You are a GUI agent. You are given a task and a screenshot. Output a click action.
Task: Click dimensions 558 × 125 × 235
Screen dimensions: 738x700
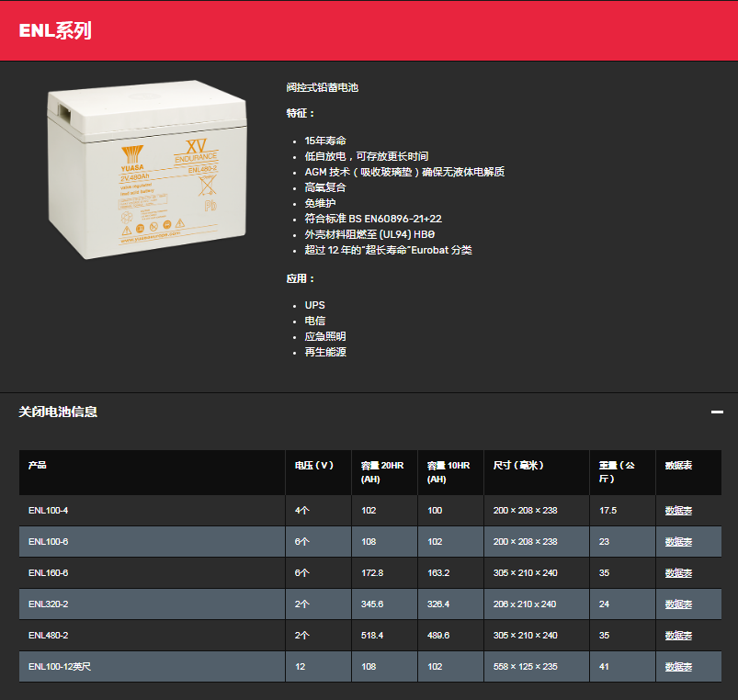point(526,667)
